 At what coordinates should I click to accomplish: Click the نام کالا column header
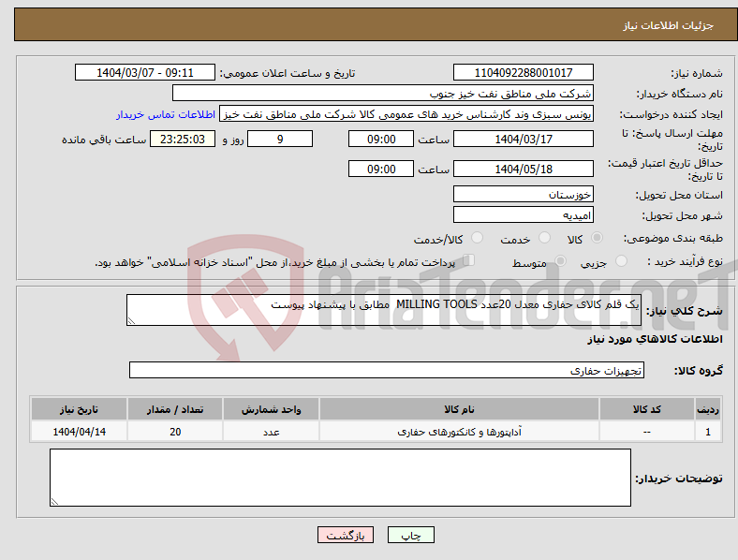[459, 409]
